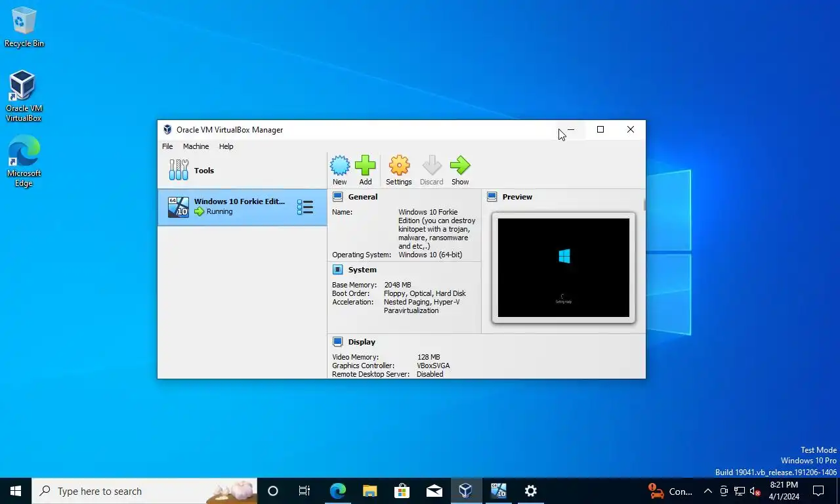Open Mail app from taskbar
Viewport: 840px width, 504px height.
434,491
